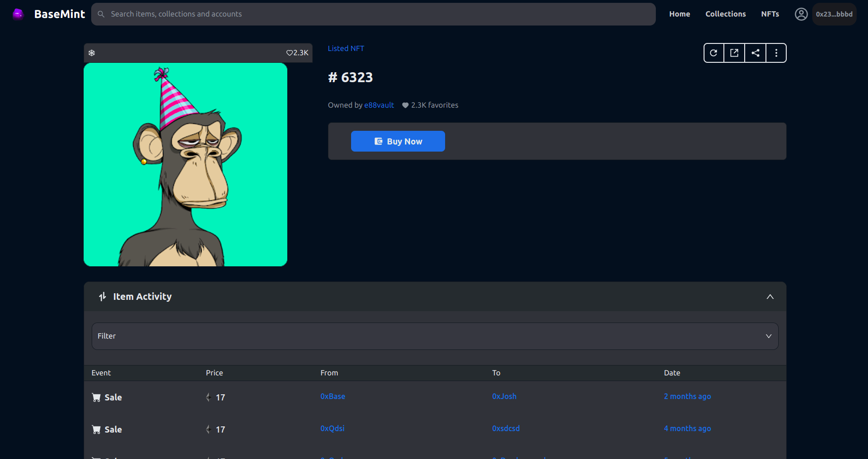868x459 pixels.
Task: Open the three-dot more options menu
Action: tap(776, 53)
